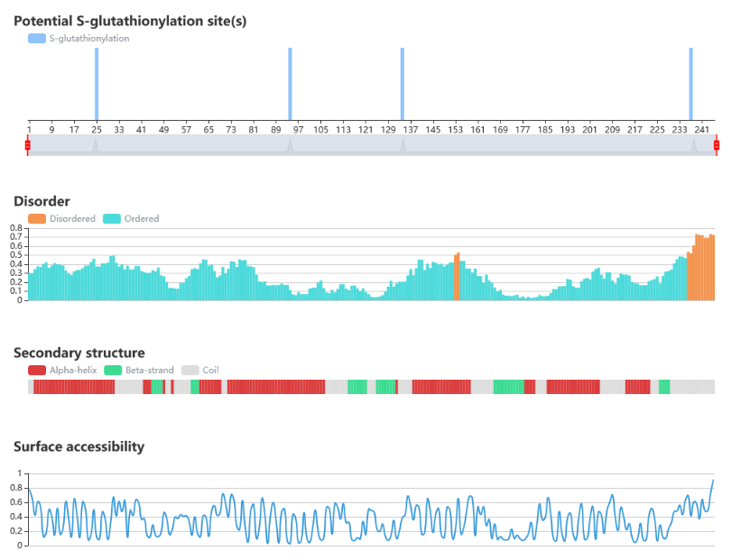Click the first long alpha-helix segment

[x=74, y=387]
